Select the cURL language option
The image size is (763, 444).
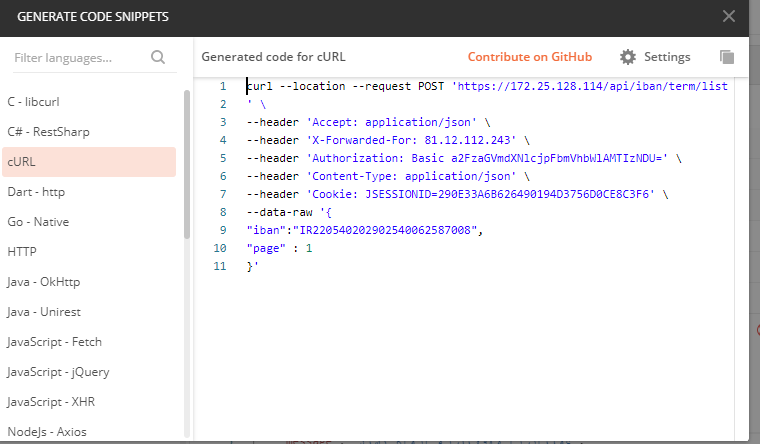pyautogui.click(x=89, y=162)
